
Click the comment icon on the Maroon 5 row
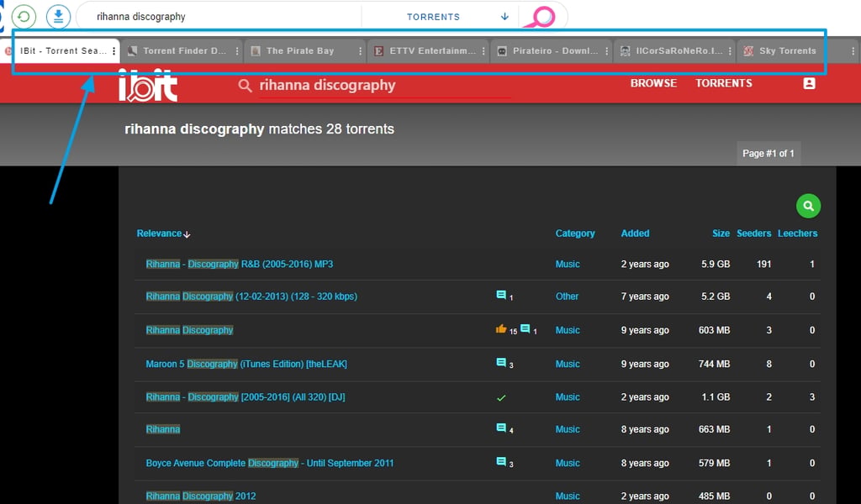pos(501,363)
